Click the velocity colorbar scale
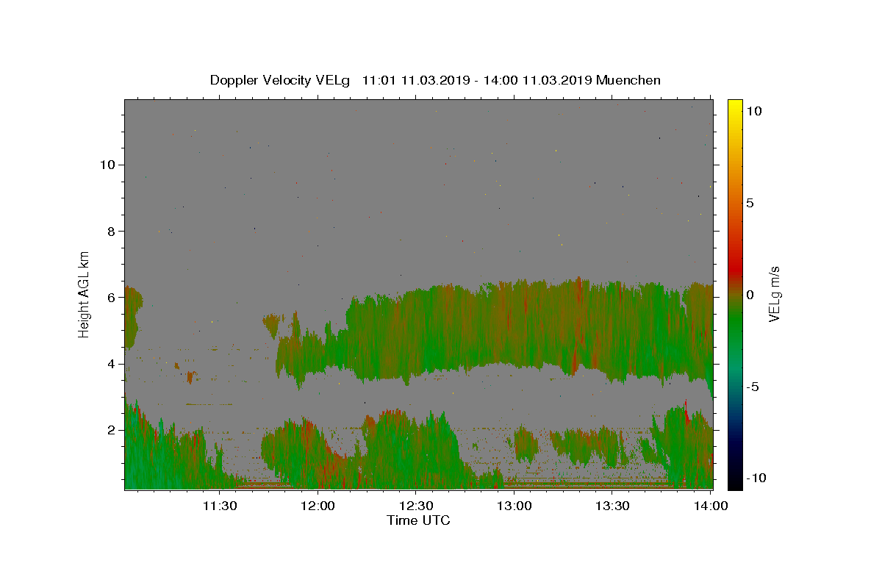Image resolution: width=882 pixels, height=588 pixels. click(x=735, y=294)
